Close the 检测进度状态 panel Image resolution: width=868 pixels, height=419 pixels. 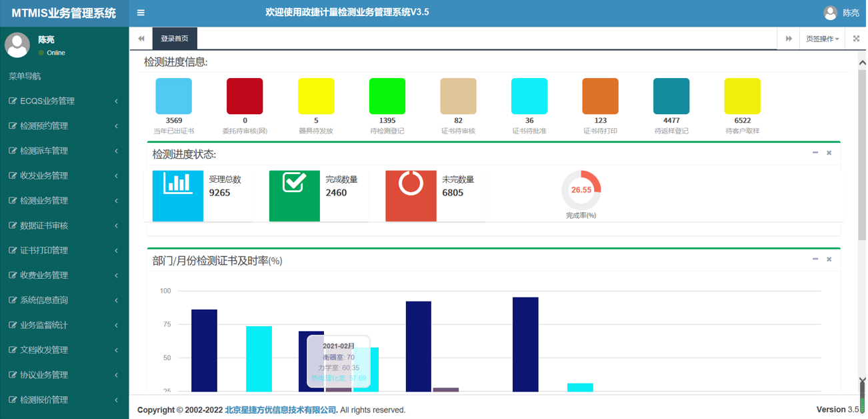(x=829, y=153)
